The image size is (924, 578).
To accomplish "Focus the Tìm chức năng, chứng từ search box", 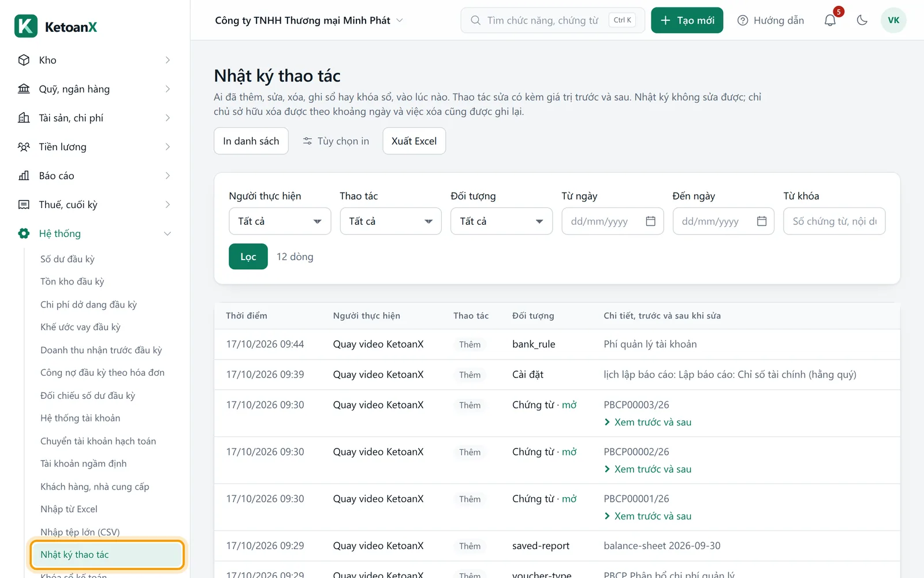I will click(x=553, y=20).
